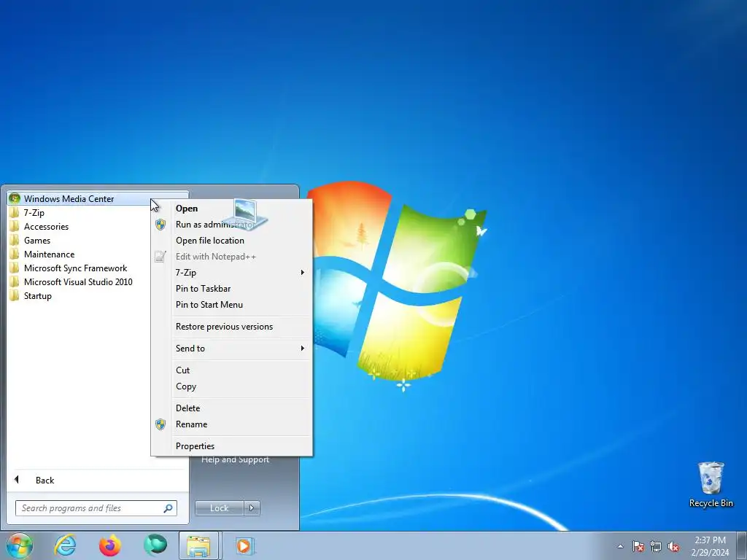
Task: Click the Maintenance folder icon
Action: click(x=15, y=254)
